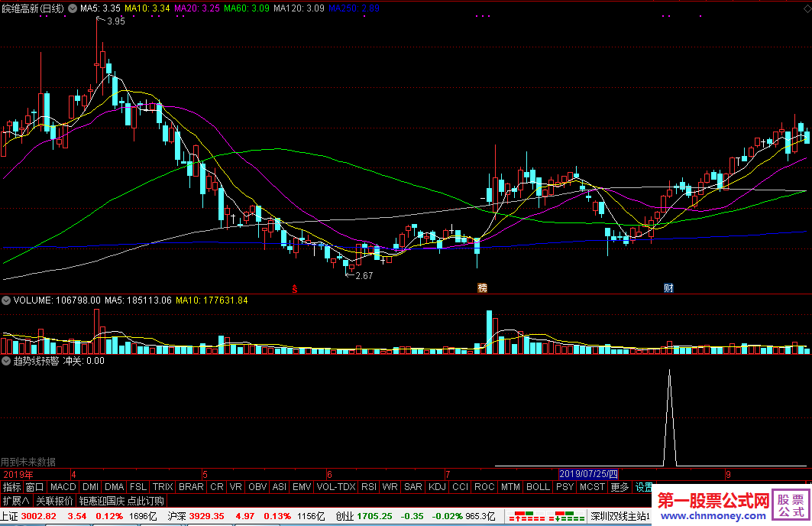812x526 pixels.
Task: Switch to the CCI indicator tab
Action: 461,487
